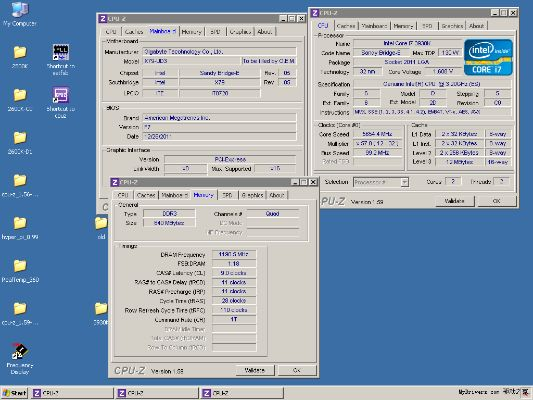Open CPU tab in the Memory window
This screenshot has width=533, height=400.
(123, 195)
